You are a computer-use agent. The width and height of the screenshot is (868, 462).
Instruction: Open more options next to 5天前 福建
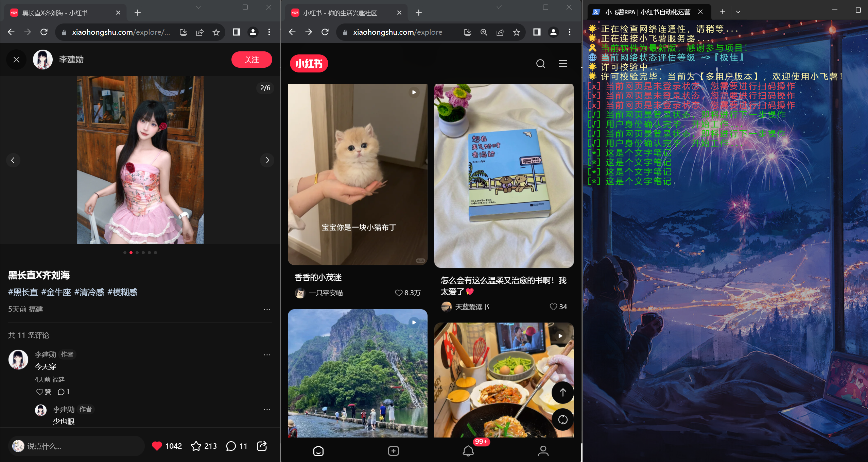(x=267, y=309)
